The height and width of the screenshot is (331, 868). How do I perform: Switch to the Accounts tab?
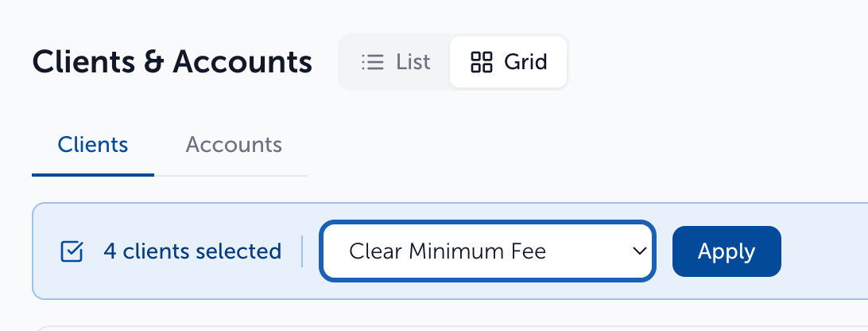pos(234,145)
